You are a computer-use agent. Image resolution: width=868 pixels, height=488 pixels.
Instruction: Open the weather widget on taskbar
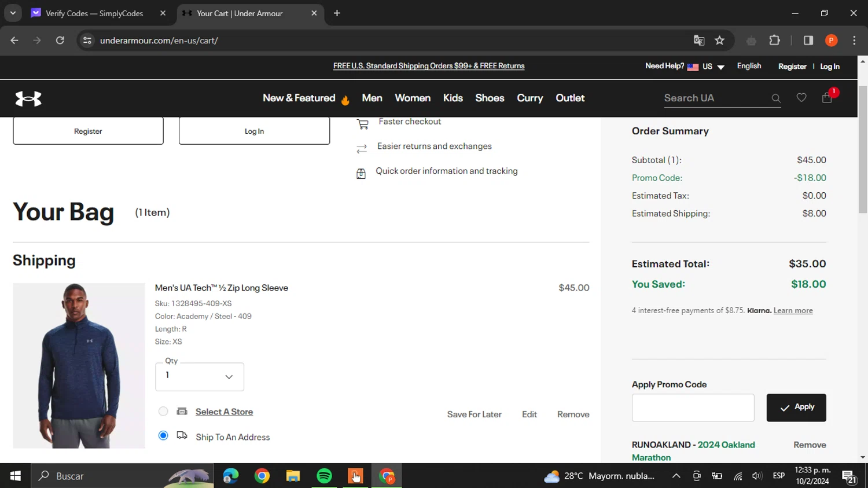tap(599, 476)
